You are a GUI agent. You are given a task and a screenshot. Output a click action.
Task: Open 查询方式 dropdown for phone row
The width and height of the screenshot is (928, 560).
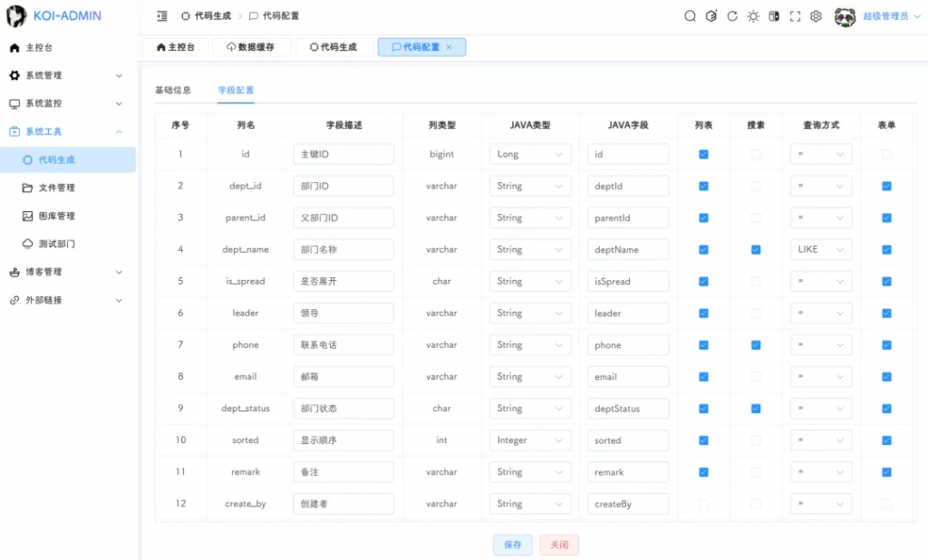click(821, 345)
